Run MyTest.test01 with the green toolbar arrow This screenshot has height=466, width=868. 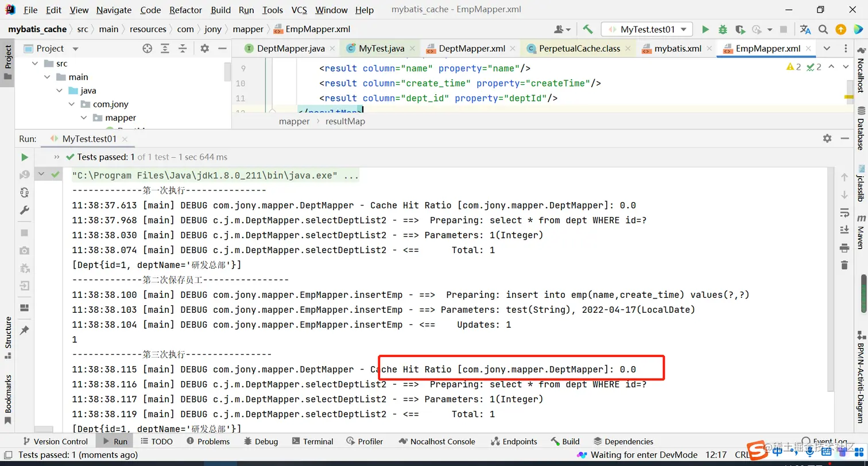[x=706, y=29]
